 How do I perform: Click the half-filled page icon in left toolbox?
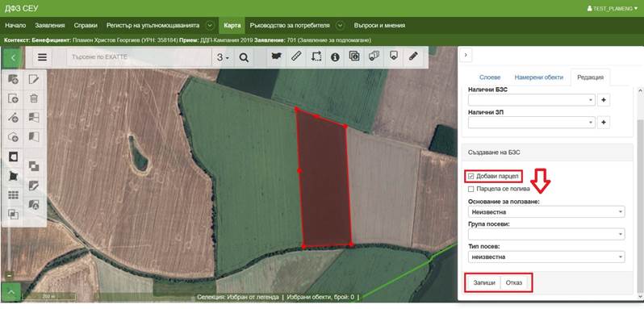tap(34, 136)
